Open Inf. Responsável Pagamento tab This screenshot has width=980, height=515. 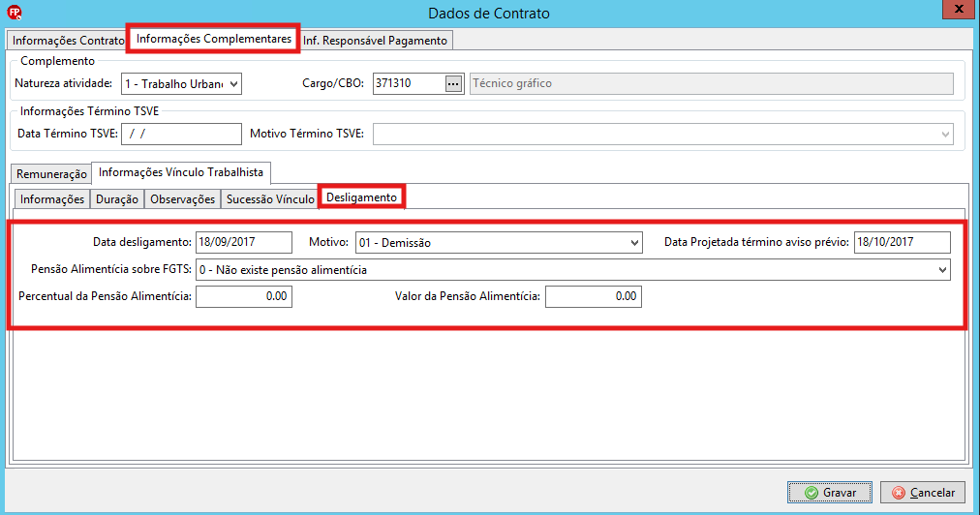(x=375, y=40)
